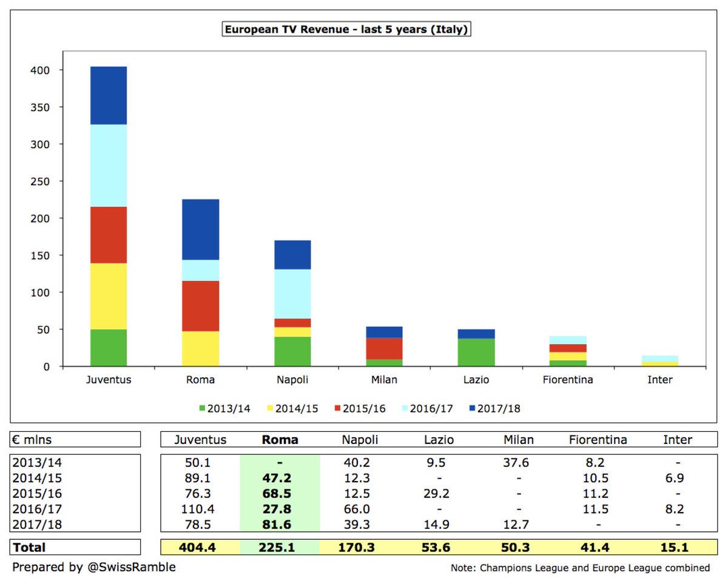Click the green segment of Lazio bar
The image size is (728, 578).
click(x=476, y=352)
